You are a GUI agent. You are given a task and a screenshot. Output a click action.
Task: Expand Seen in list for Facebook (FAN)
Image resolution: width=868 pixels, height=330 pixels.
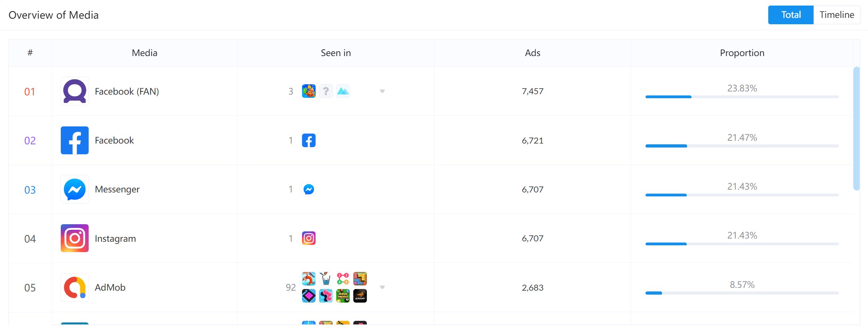pyautogui.click(x=382, y=91)
